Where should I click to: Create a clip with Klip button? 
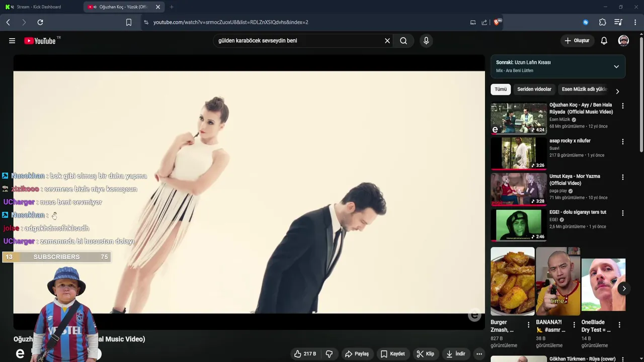[x=425, y=354]
